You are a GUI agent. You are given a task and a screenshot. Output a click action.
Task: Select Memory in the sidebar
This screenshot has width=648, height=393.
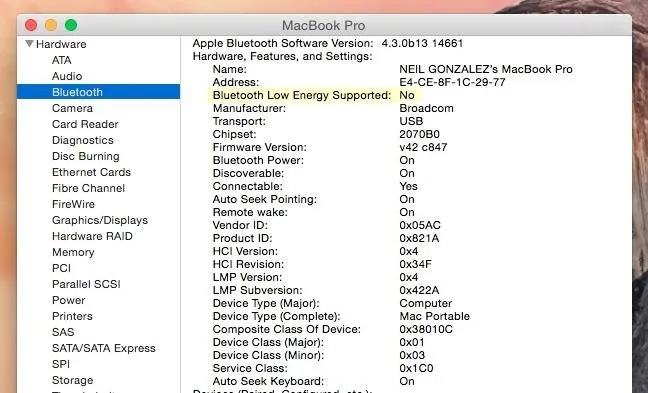(x=73, y=252)
